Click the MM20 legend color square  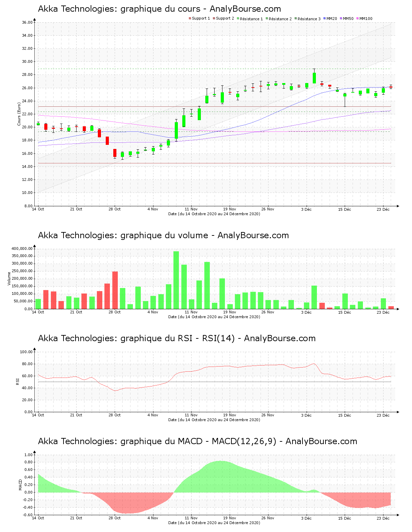click(324, 19)
